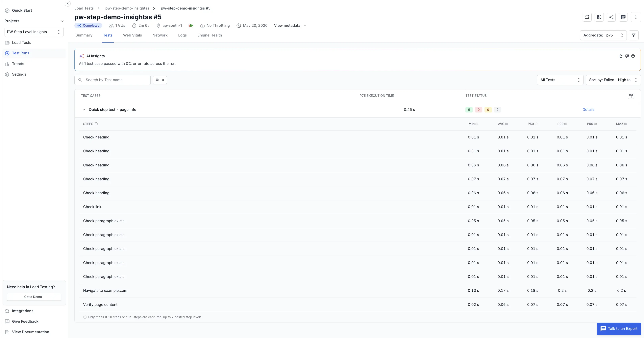This screenshot has height=338, width=644.
Task: Open Give Feedback in the sidebar
Action: point(25,322)
